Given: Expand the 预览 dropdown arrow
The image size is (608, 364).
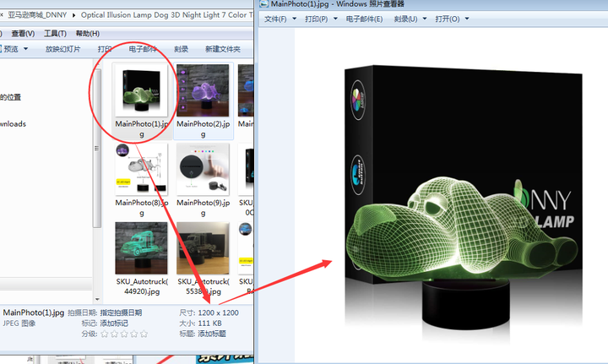Looking at the screenshot, I should (x=25, y=49).
